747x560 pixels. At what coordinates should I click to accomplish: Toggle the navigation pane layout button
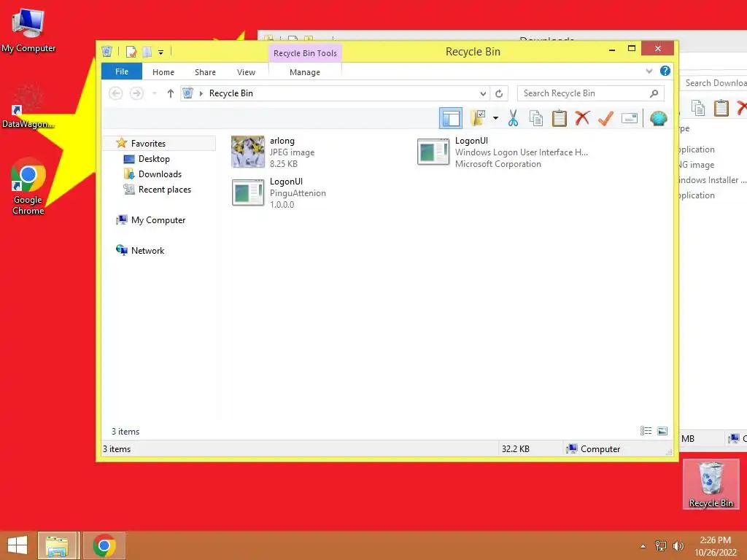click(x=450, y=118)
